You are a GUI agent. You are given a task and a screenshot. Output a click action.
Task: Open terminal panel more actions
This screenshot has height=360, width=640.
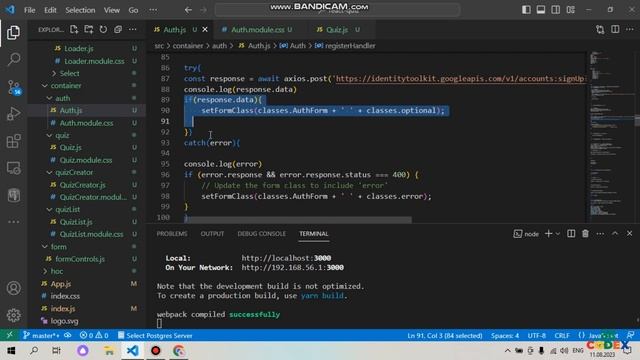click(x=600, y=233)
